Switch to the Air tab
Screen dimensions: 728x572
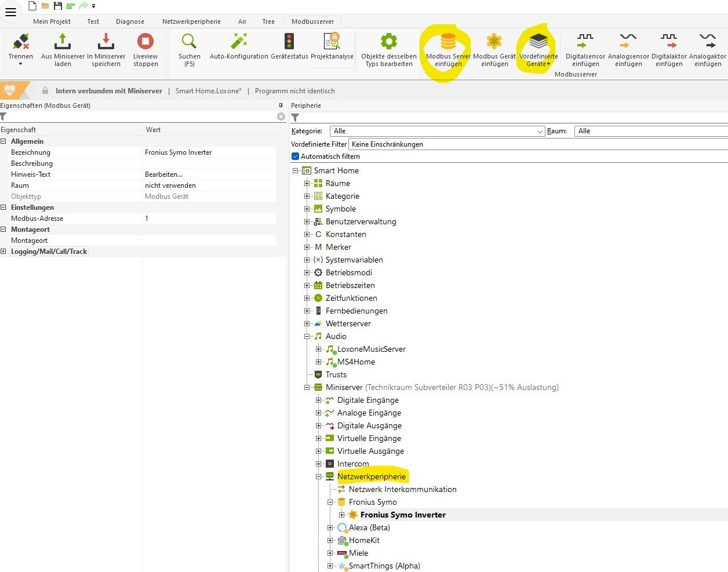coord(242,21)
